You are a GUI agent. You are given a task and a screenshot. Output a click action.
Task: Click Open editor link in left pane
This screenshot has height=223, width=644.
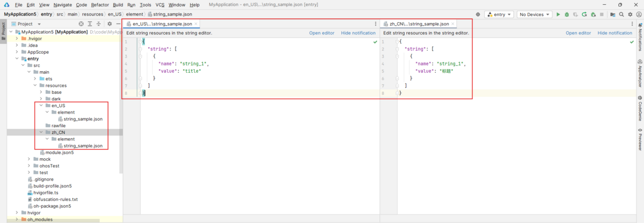pyautogui.click(x=321, y=33)
